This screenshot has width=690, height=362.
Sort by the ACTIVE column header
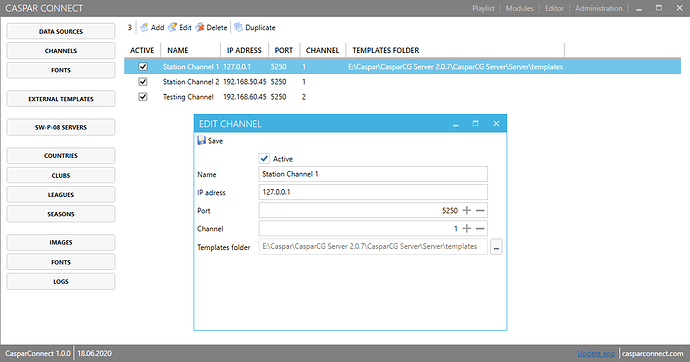[142, 50]
